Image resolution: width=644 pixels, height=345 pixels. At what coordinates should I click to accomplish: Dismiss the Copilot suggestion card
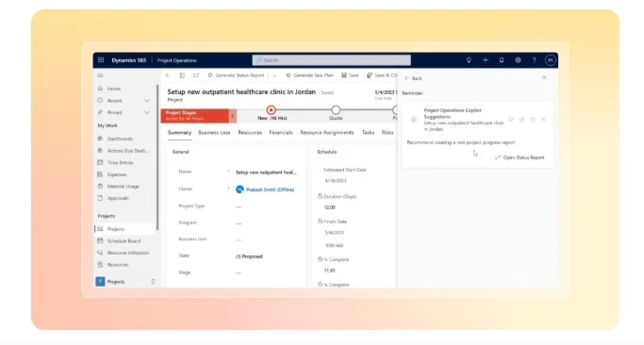click(543, 120)
